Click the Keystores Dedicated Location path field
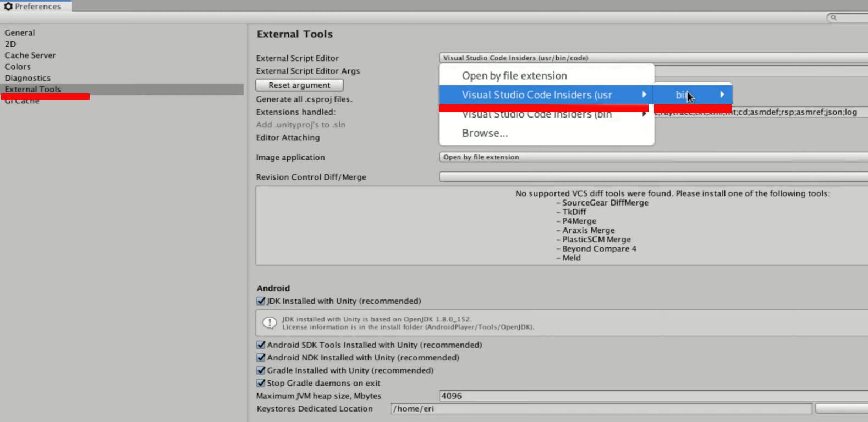This screenshot has width=868, height=422. (601, 408)
